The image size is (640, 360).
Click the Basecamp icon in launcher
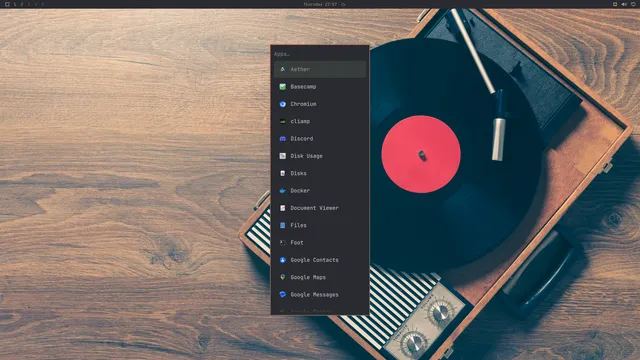click(282, 87)
